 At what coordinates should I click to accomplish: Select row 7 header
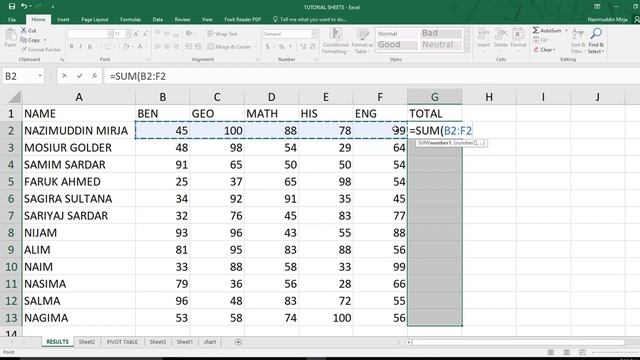pyautogui.click(x=11, y=216)
